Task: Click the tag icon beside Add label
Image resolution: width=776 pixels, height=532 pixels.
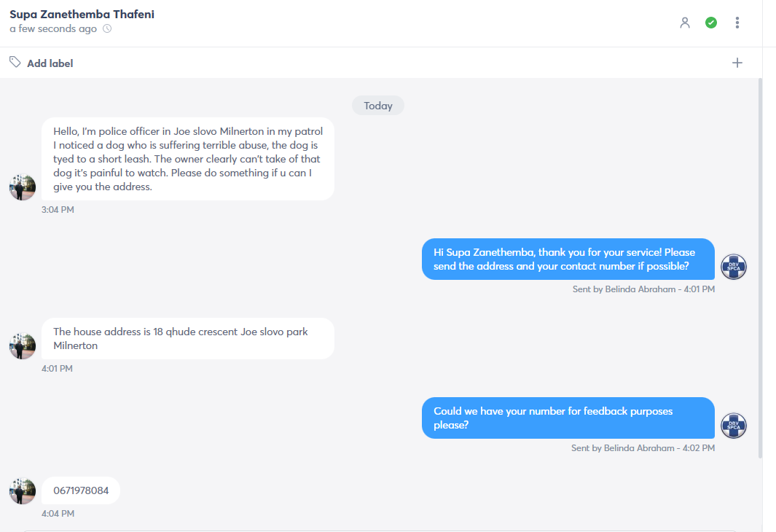Action: tap(15, 62)
